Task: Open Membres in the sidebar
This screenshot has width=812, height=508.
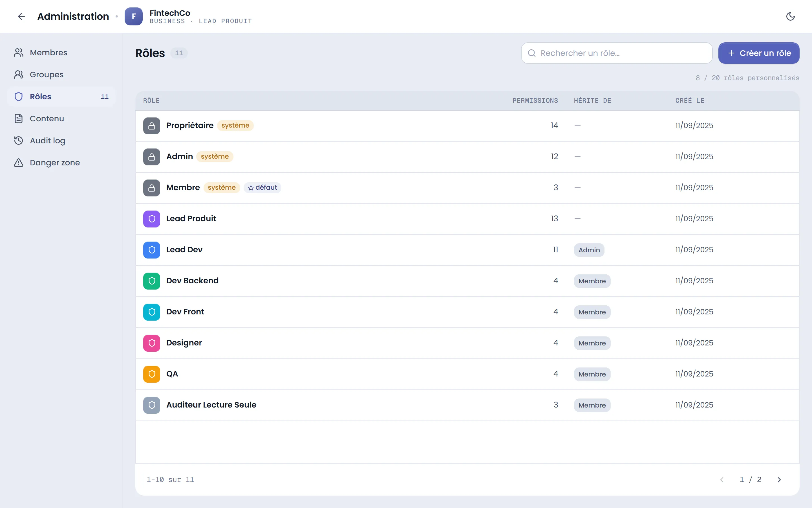Action: pyautogui.click(x=61, y=52)
